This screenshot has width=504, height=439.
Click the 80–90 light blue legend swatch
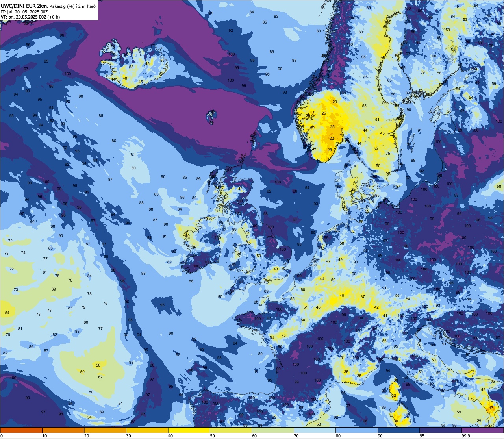point(357,430)
